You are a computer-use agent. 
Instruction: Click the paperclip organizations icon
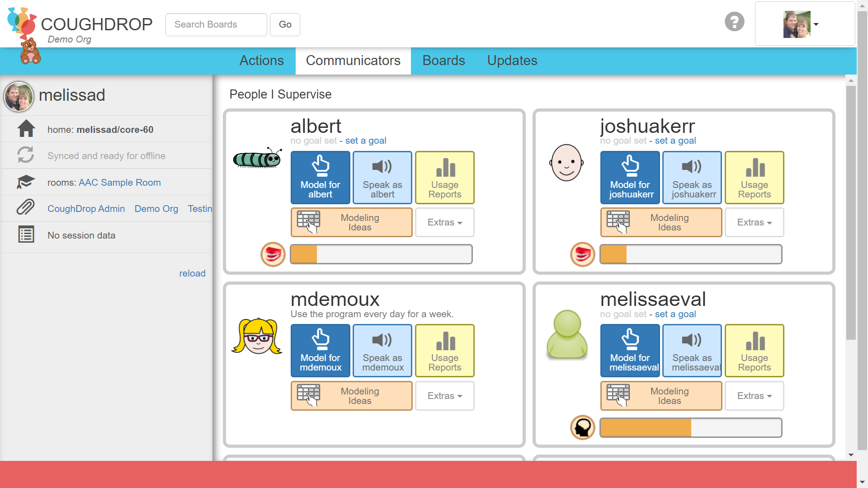[26, 207]
